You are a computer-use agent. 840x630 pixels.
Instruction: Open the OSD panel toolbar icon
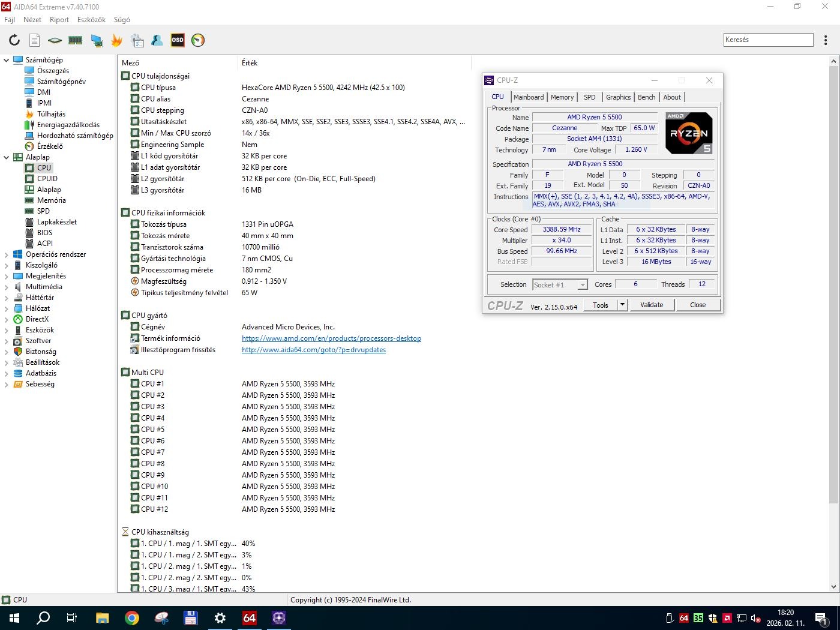178,40
